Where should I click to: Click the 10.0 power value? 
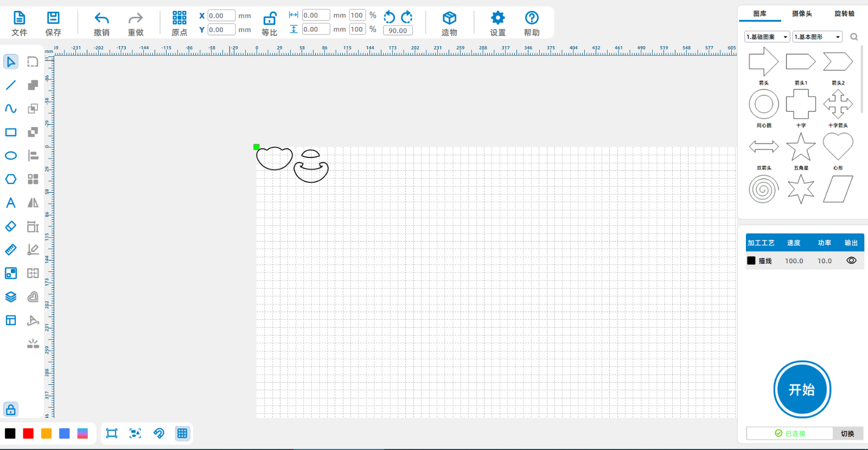[x=825, y=261]
